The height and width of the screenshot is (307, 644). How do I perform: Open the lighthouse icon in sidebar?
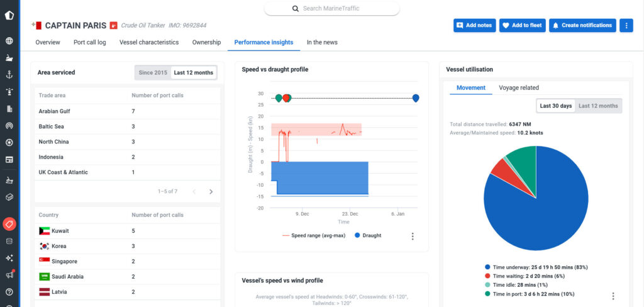[9, 92]
